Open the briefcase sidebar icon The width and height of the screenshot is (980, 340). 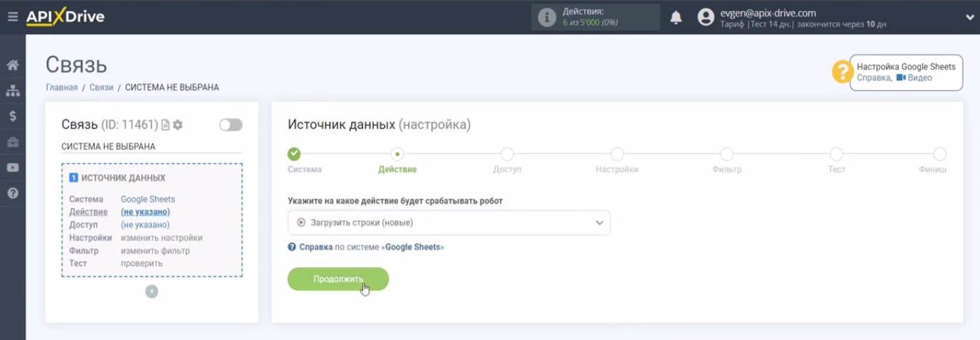coord(12,142)
